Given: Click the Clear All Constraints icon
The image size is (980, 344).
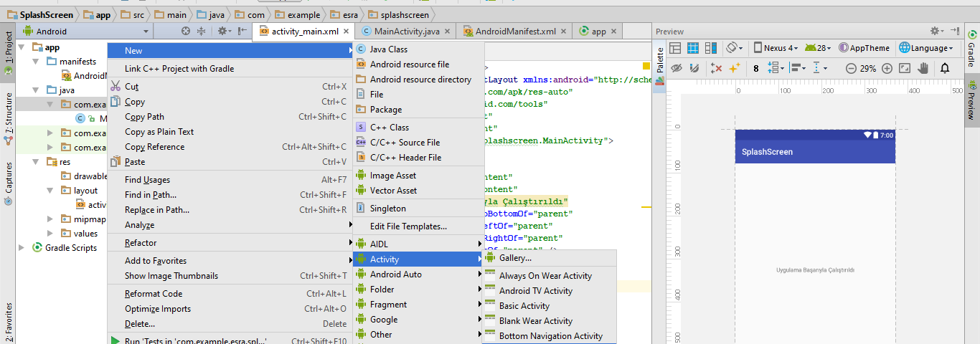Looking at the screenshot, I should click(x=716, y=68).
